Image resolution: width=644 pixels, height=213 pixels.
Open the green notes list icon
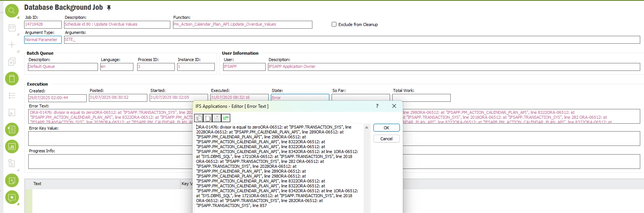pos(12,130)
